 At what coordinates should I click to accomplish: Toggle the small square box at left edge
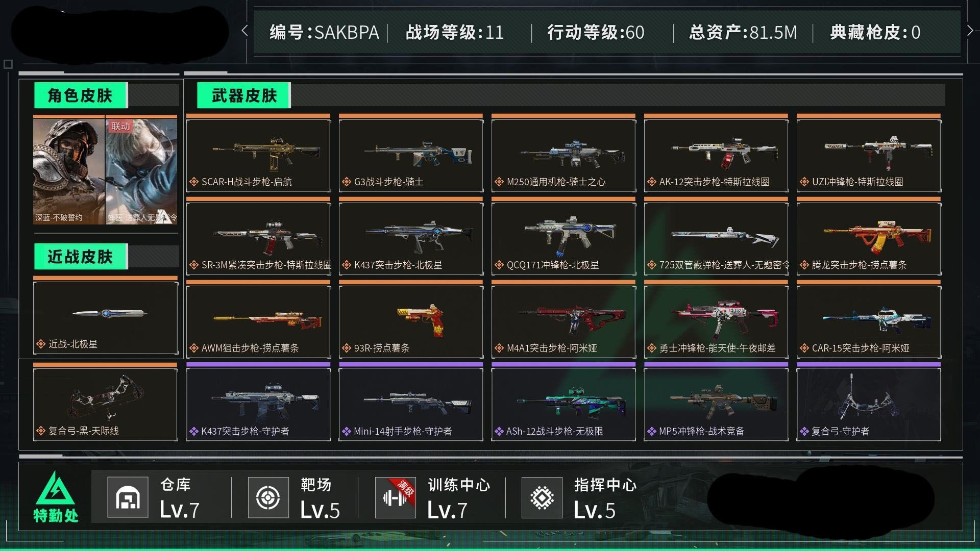pyautogui.click(x=8, y=64)
